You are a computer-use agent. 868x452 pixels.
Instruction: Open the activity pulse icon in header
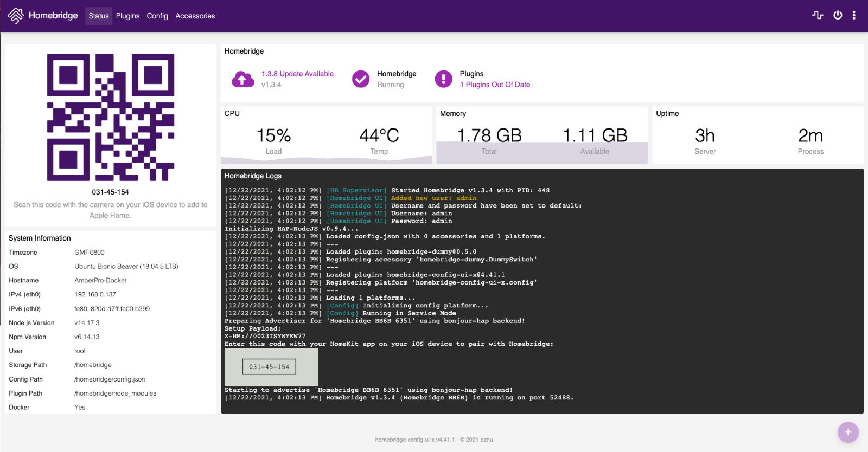pyautogui.click(x=818, y=15)
